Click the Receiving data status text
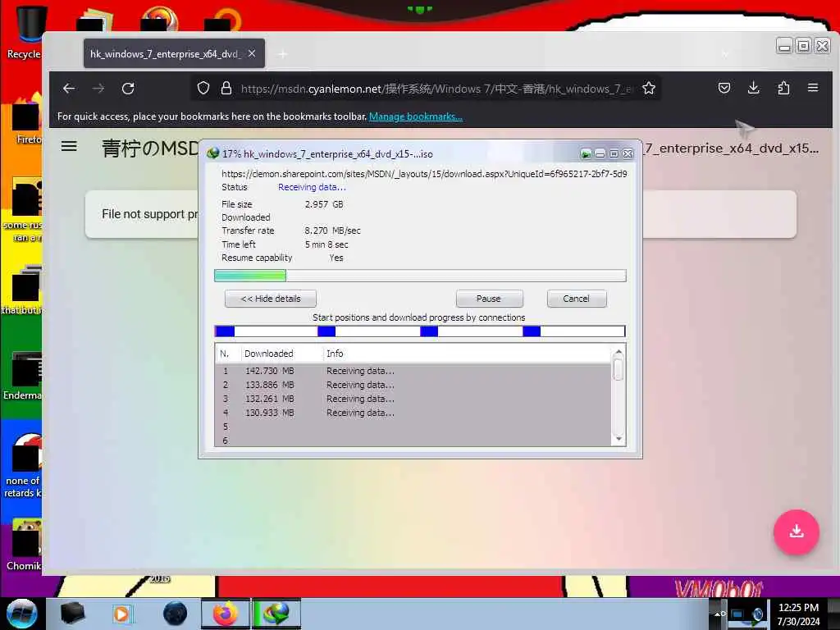Screen dimensions: 840x630 pyautogui.click(x=312, y=187)
